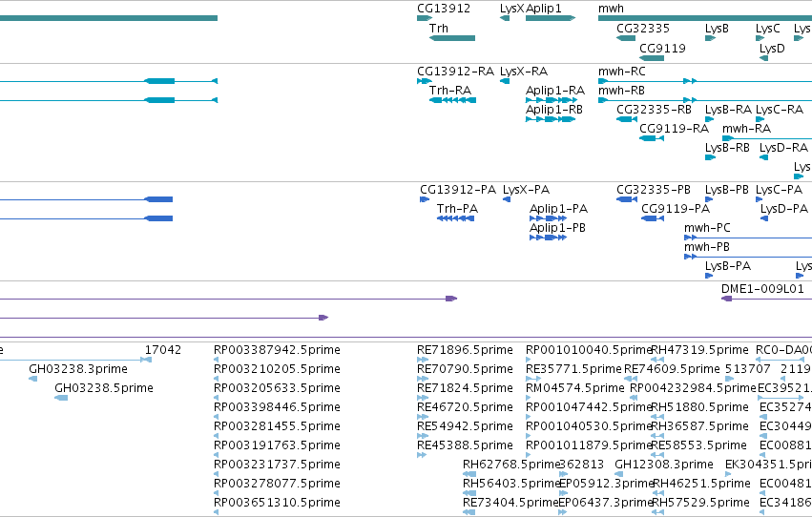Select the RE45388.5prime EST label

(x=465, y=446)
